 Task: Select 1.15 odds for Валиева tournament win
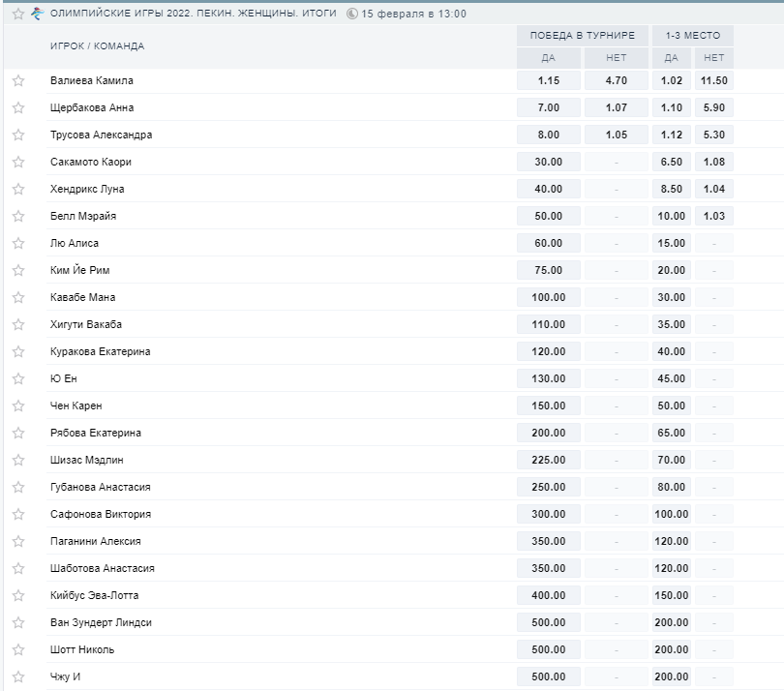[549, 81]
